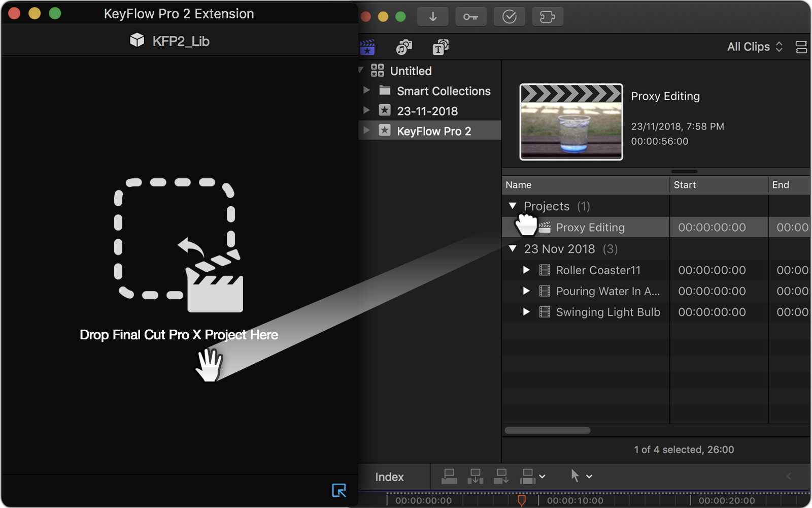Sort list by Name column header
Image resolution: width=812 pixels, height=508 pixels.
[586, 185]
